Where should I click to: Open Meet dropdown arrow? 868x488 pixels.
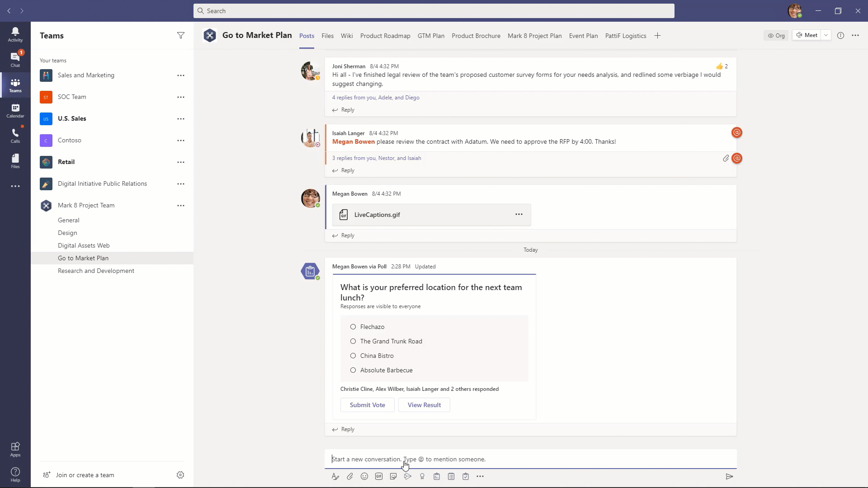826,35
